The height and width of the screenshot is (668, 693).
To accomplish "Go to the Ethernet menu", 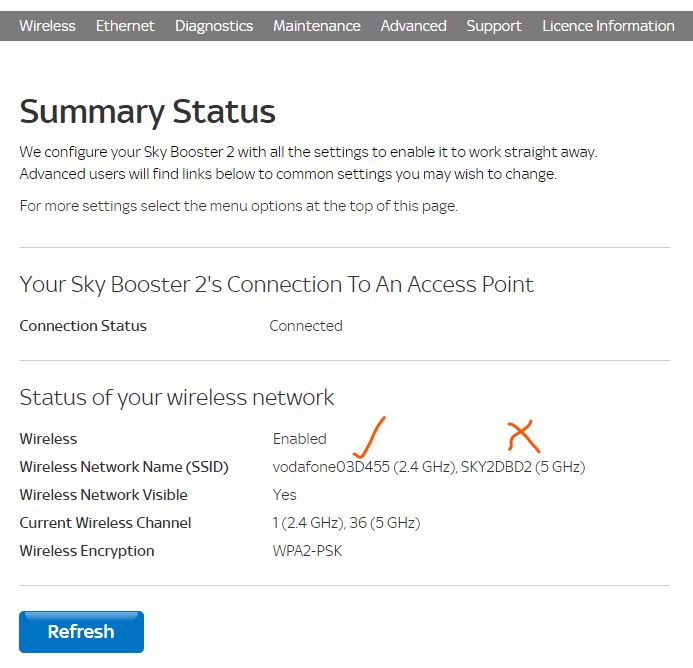I will click(x=125, y=26).
